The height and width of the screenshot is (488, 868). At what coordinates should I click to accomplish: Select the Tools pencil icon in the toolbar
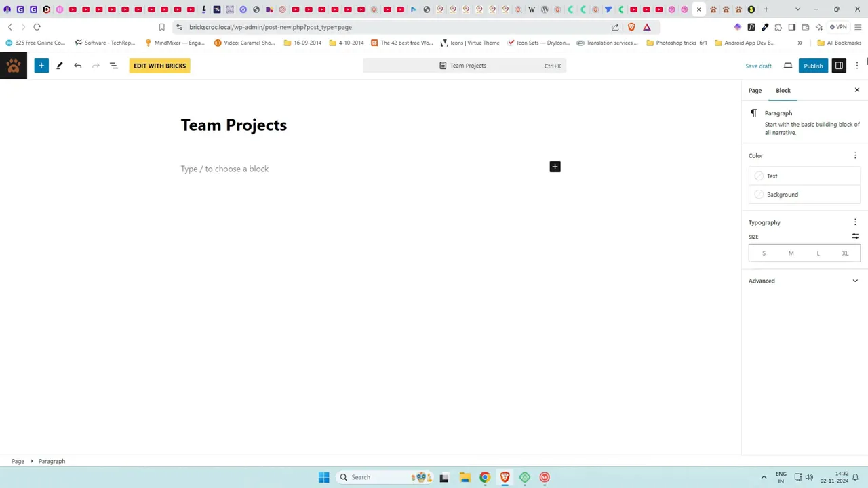(60, 66)
